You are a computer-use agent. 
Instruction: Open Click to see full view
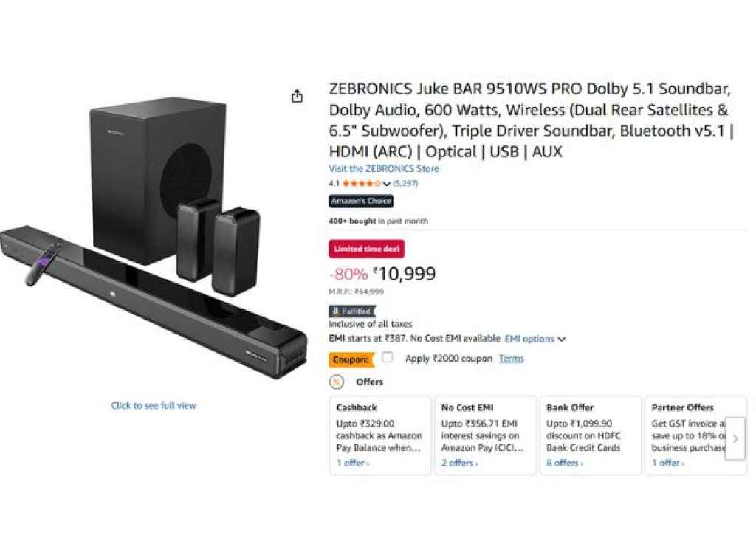(x=153, y=404)
